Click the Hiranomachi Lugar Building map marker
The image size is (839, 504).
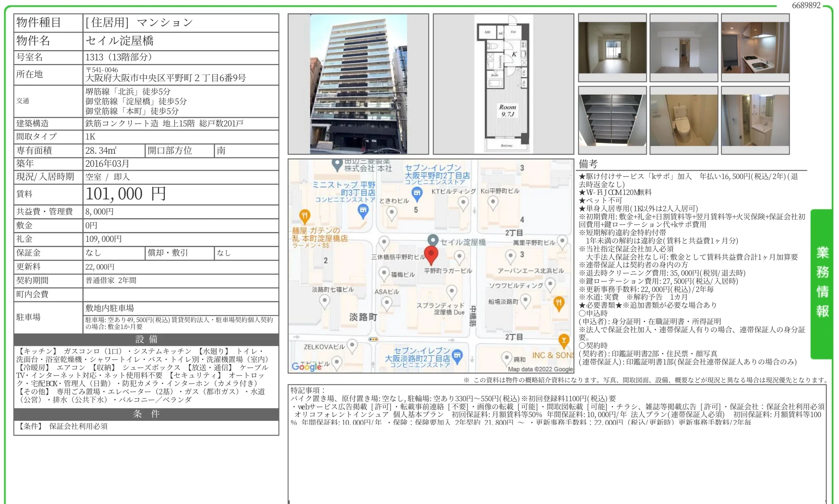459,256
